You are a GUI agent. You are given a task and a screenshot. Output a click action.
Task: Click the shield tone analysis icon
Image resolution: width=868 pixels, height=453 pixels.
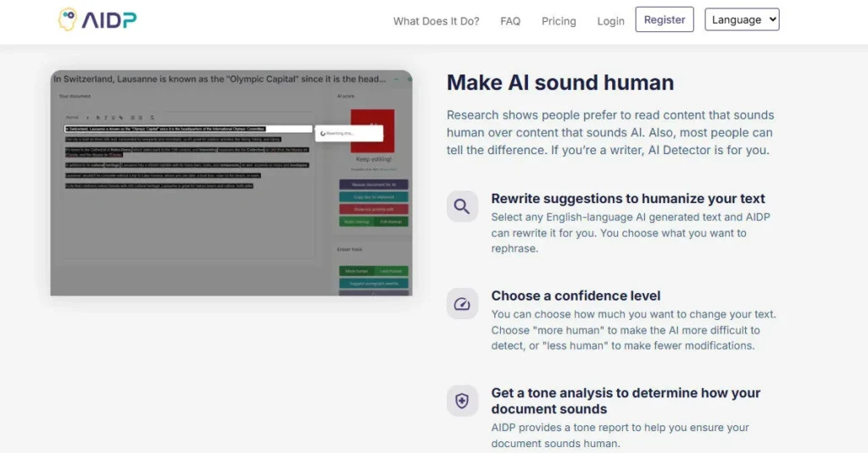[462, 401]
